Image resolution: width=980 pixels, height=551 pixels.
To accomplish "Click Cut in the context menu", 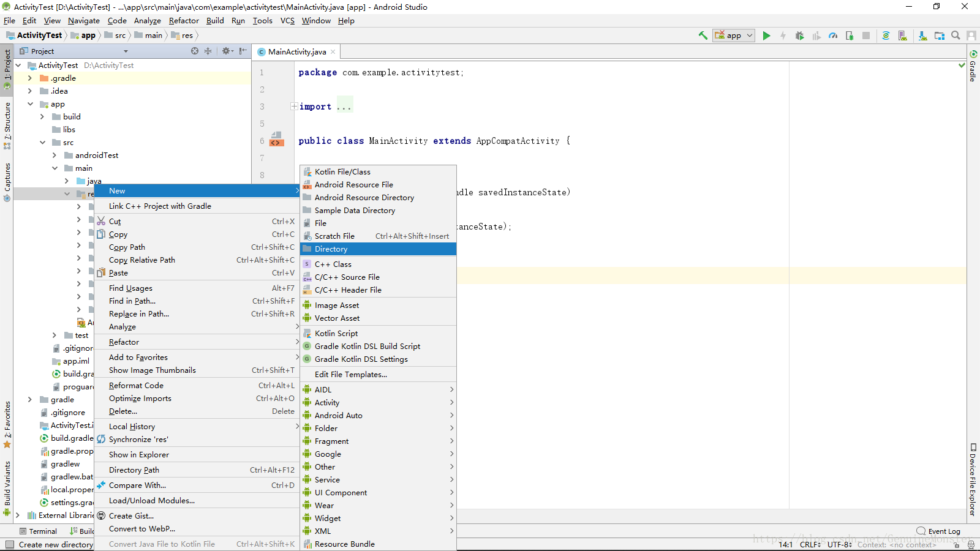I will [197, 222].
